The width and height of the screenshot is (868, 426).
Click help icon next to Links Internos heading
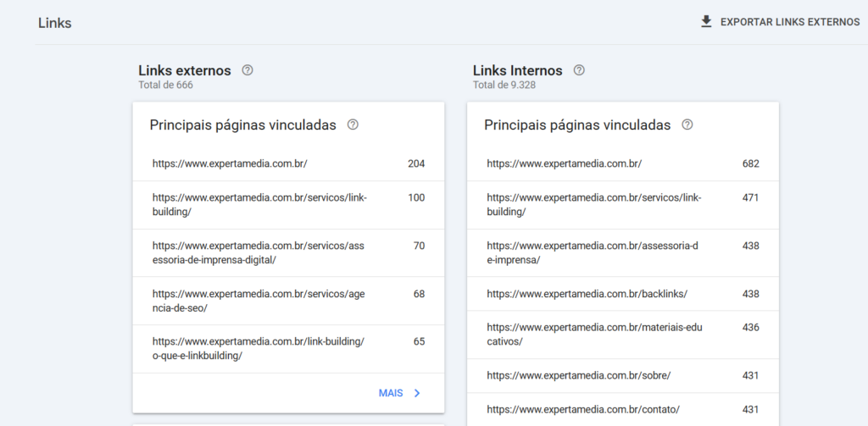click(579, 70)
